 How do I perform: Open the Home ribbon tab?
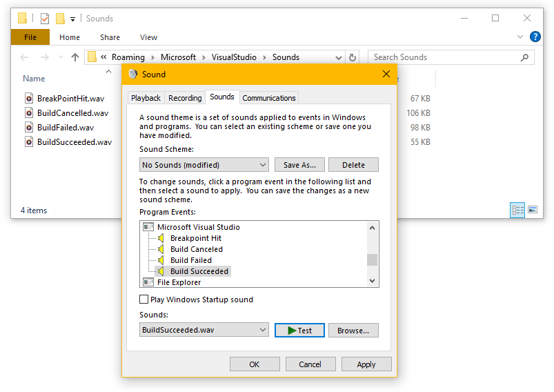[70, 37]
